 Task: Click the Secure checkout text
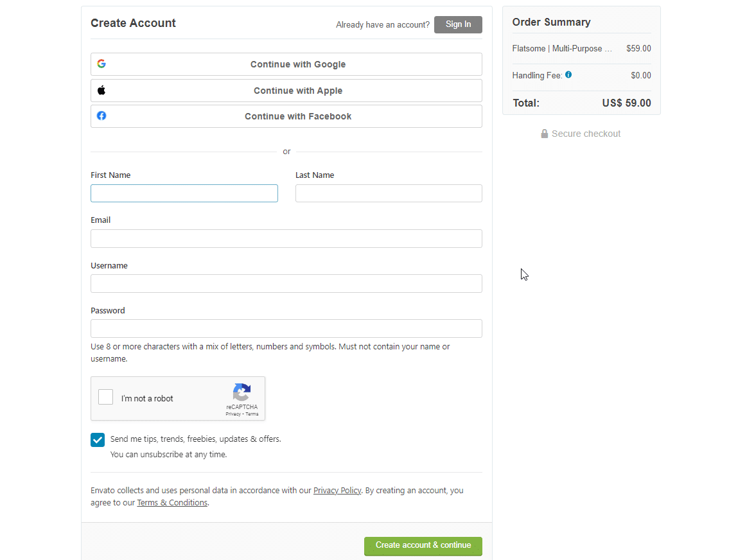pos(586,134)
